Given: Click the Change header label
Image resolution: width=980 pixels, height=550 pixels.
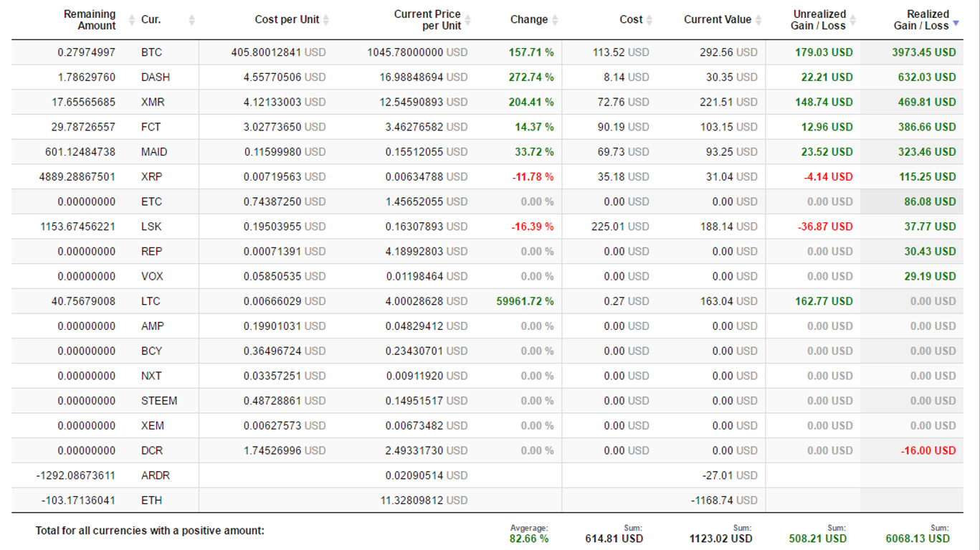Looking at the screenshot, I should 529,20.
